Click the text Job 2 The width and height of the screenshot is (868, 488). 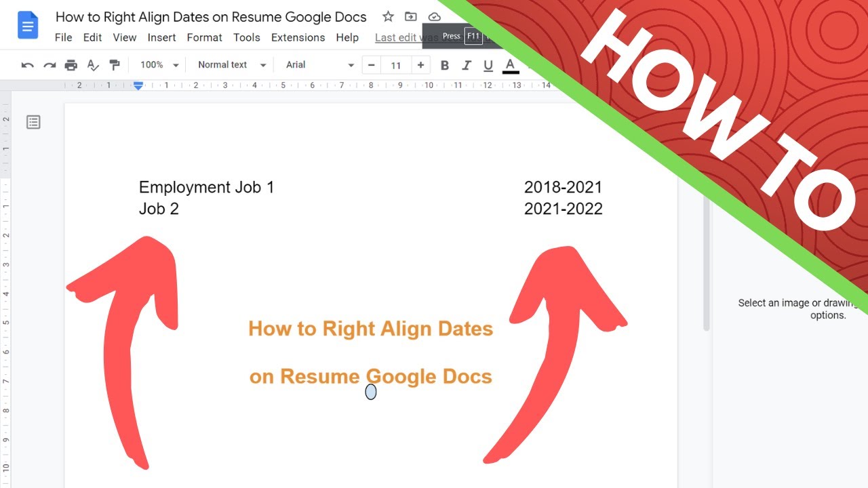click(x=159, y=209)
